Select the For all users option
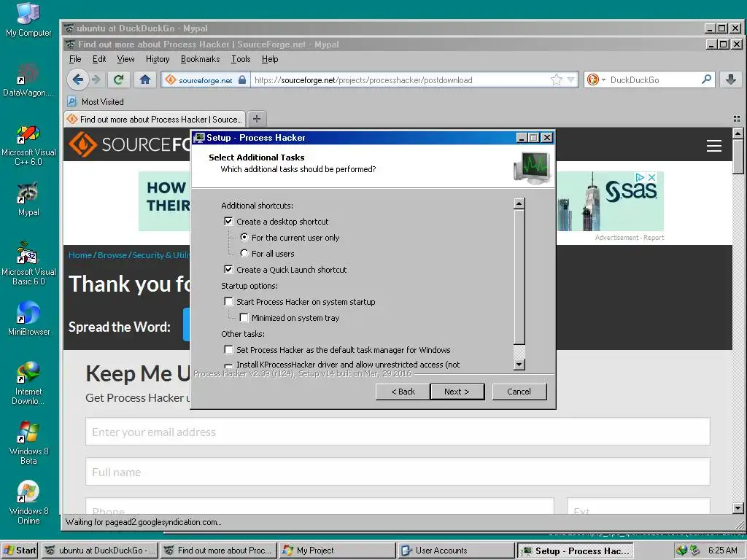Screen dimensions: 747x560 tap(244, 253)
